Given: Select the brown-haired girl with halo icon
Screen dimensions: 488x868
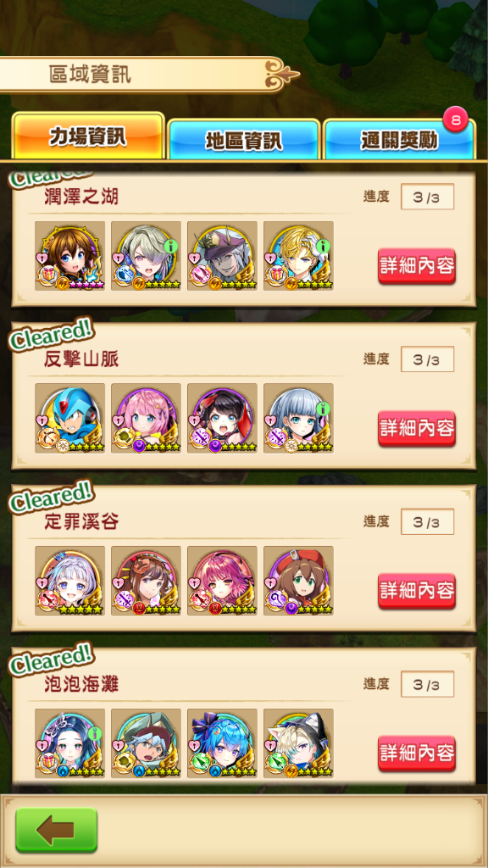Looking at the screenshot, I should (x=69, y=256).
